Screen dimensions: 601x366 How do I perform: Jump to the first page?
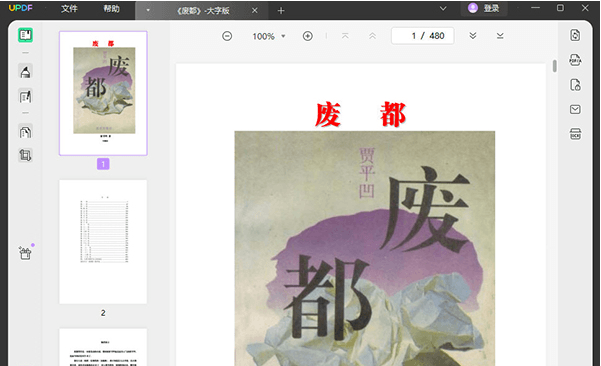coord(345,36)
